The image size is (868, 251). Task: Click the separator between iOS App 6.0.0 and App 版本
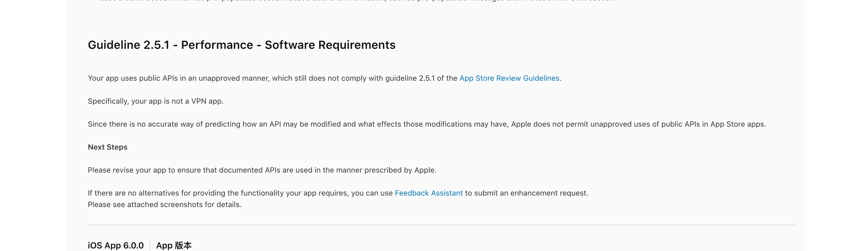tap(150, 245)
